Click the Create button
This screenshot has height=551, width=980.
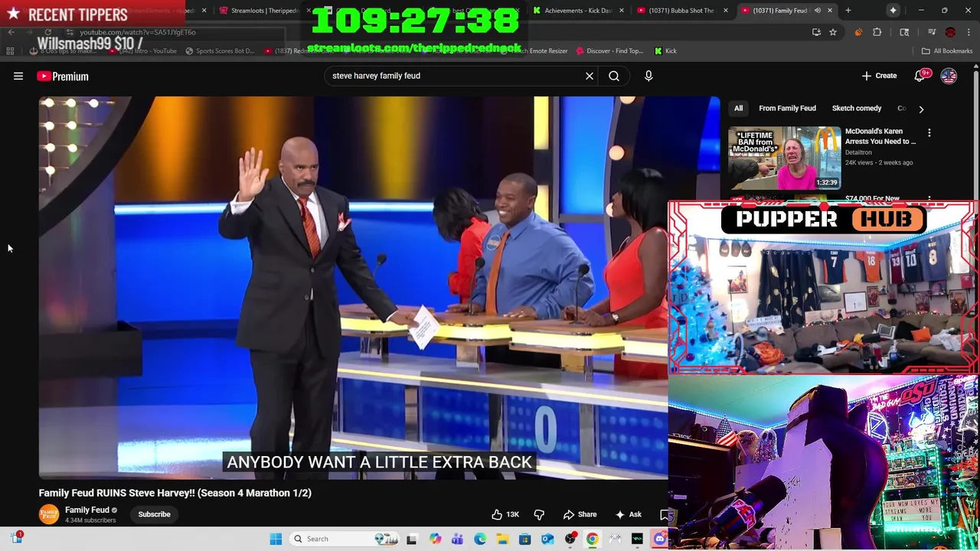click(x=879, y=76)
